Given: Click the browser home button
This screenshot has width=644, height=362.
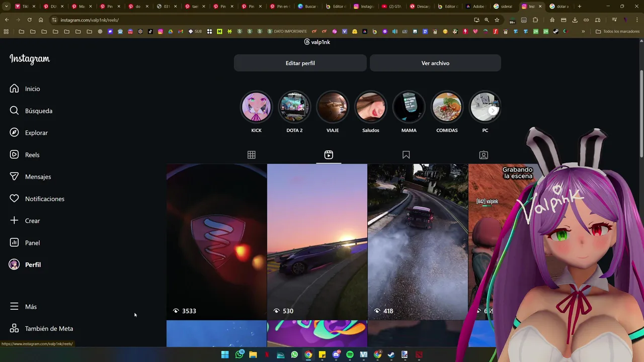Looking at the screenshot, I should click(41, 20).
